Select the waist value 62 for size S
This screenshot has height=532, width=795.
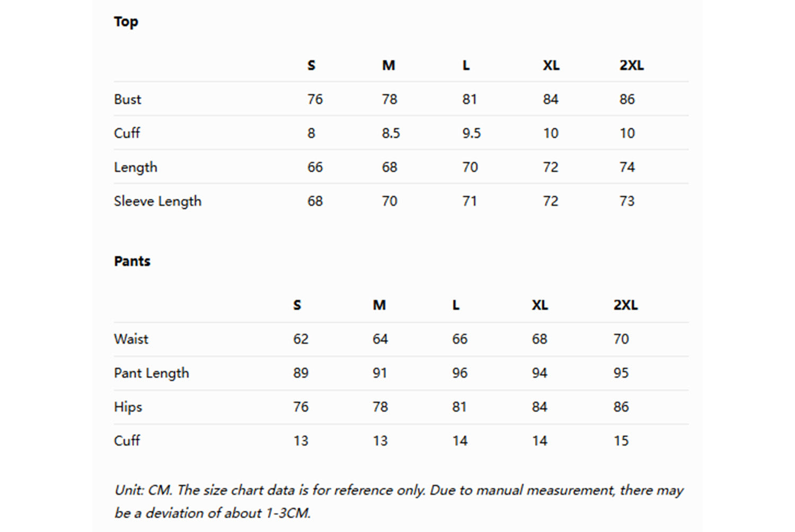click(x=301, y=339)
